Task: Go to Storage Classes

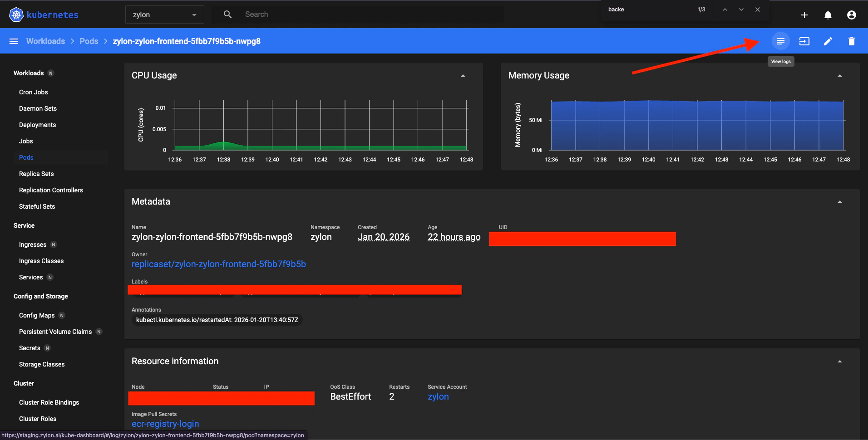Action: point(42,364)
